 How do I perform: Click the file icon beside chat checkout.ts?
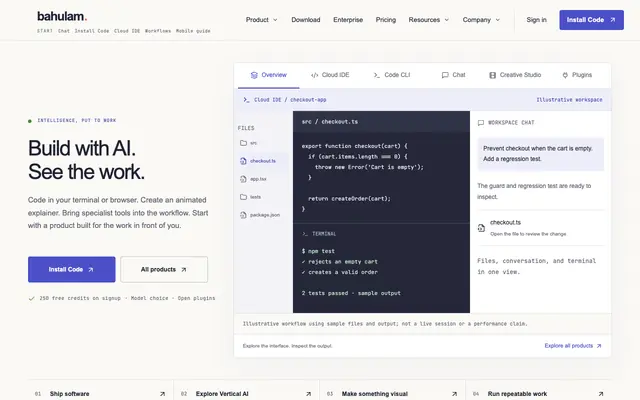481,228
